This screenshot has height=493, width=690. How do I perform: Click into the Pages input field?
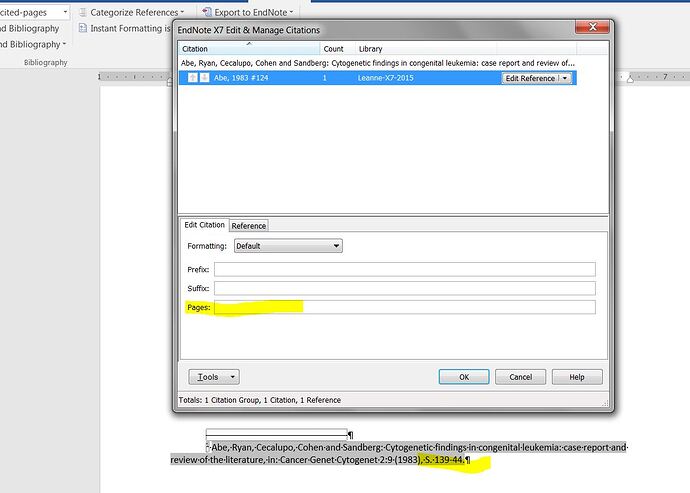pos(404,307)
